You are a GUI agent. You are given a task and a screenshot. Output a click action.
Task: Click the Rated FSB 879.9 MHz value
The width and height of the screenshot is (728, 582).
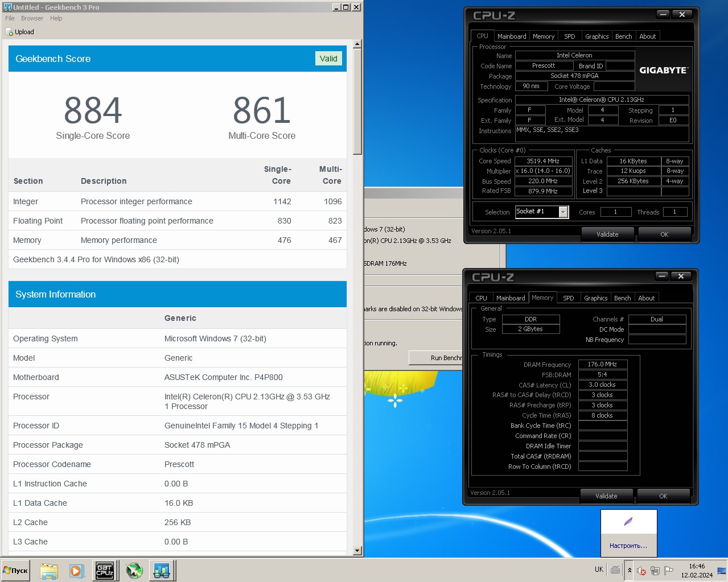click(543, 191)
